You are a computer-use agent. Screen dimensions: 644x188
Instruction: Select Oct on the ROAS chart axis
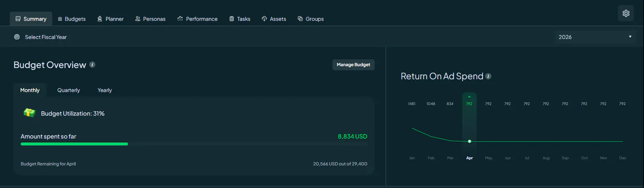(584, 158)
